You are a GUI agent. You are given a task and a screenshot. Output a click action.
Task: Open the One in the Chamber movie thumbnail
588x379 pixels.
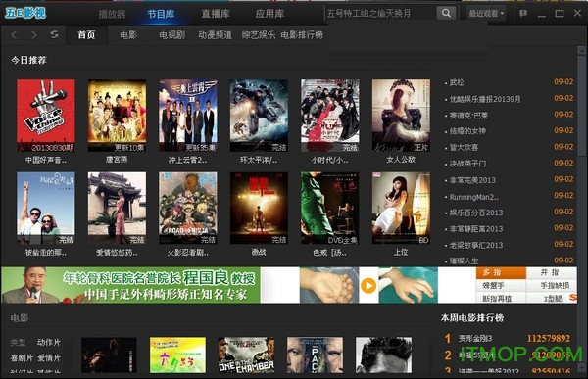click(x=246, y=355)
